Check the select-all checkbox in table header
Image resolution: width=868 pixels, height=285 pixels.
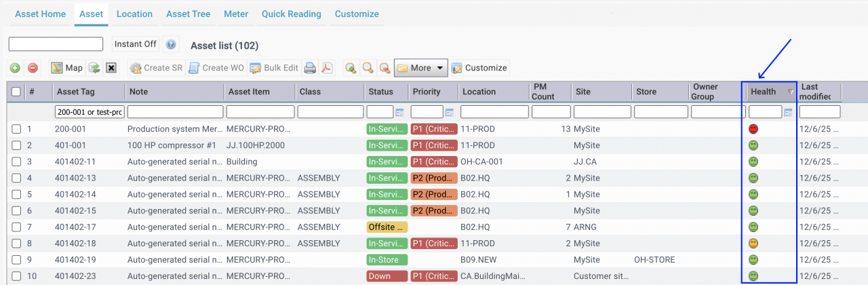[x=16, y=92]
